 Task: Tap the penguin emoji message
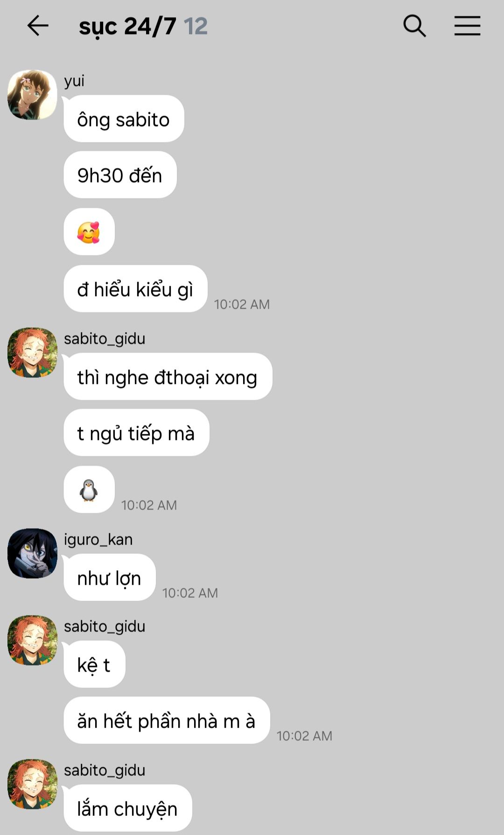pos(89,489)
